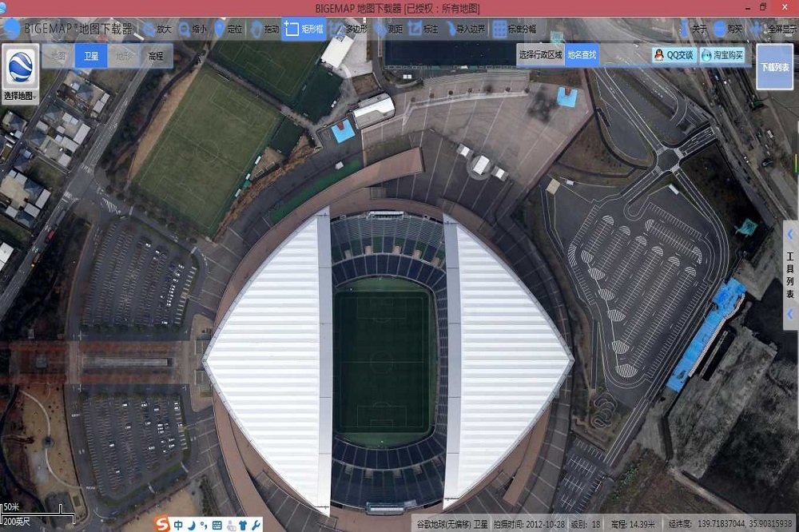Open 标准分幅 standard map sheets

[515, 29]
